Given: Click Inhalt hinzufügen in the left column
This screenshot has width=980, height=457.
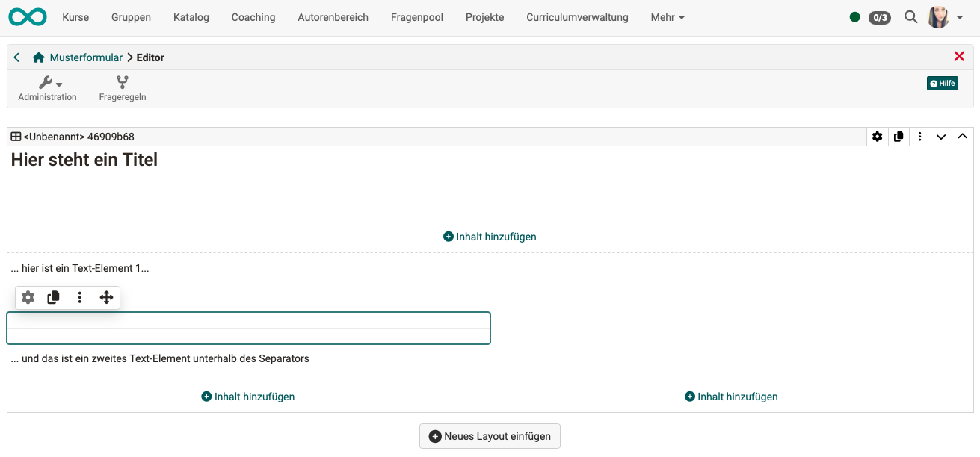Looking at the screenshot, I should [x=247, y=397].
